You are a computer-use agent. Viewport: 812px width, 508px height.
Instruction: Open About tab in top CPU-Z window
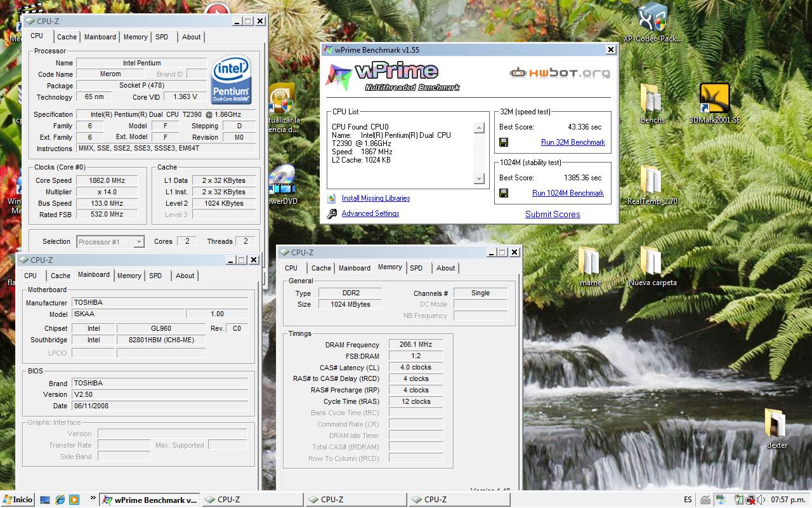pos(192,37)
